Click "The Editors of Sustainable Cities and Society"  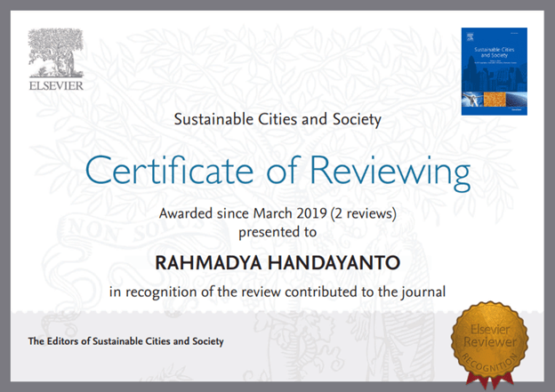coord(125,341)
